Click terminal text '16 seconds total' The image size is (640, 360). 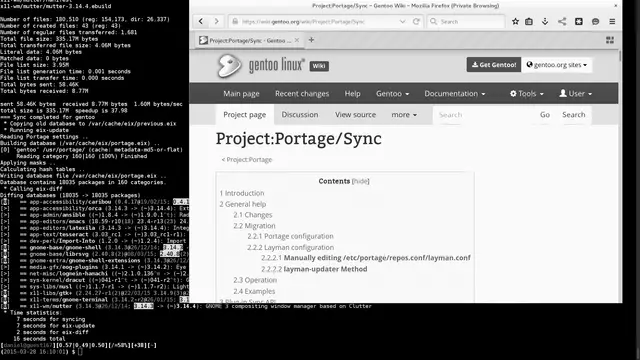(39, 339)
